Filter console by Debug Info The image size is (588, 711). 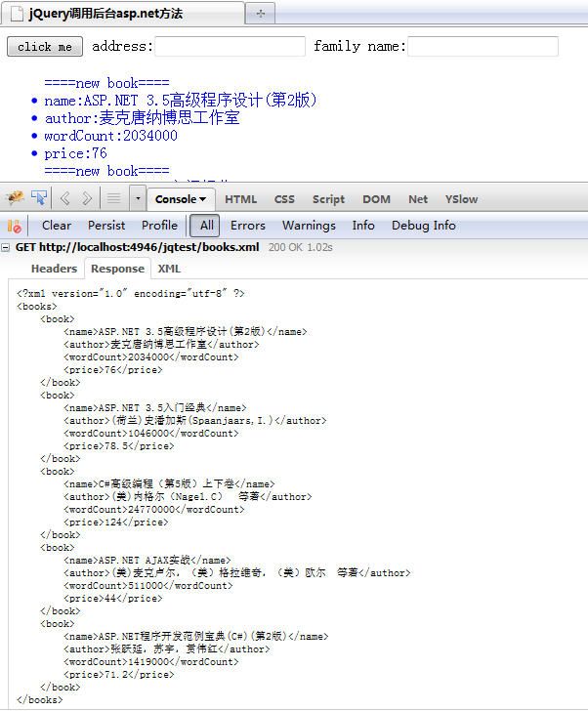pos(424,226)
